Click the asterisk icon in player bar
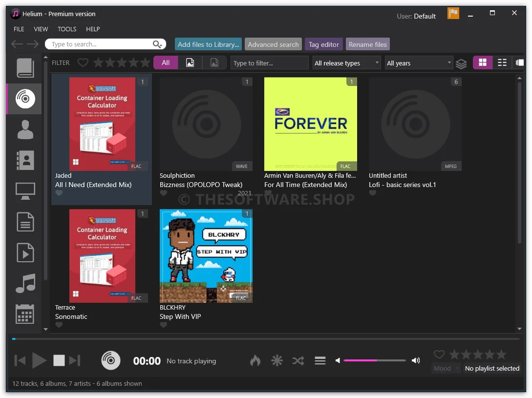 coord(277,360)
